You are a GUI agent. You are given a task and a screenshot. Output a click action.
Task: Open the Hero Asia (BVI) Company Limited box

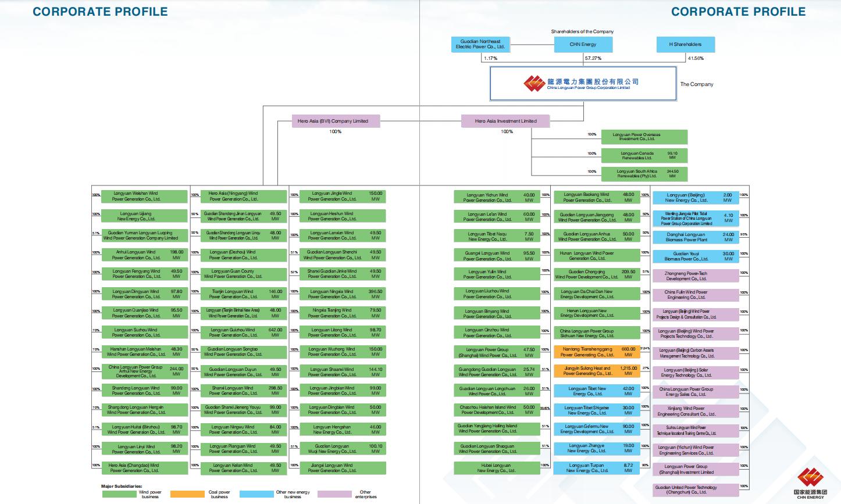tap(336, 121)
